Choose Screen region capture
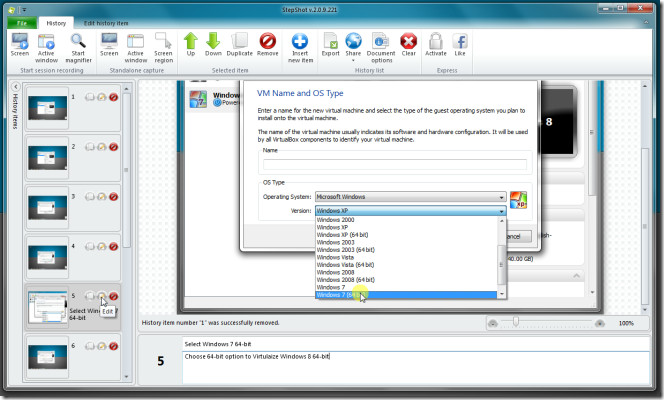The width and height of the screenshot is (664, 400). tap(163, 48)
